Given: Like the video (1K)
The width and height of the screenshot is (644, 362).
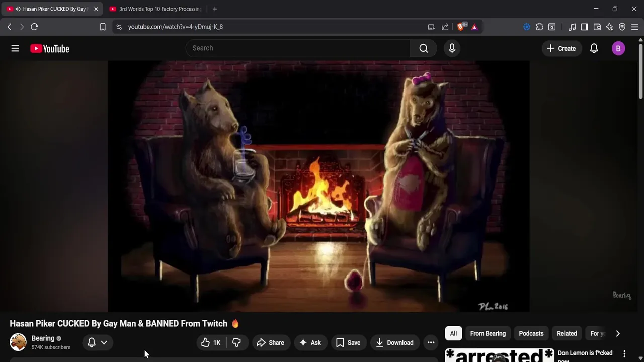Looking at the screenshot, I should click(211, 343).
